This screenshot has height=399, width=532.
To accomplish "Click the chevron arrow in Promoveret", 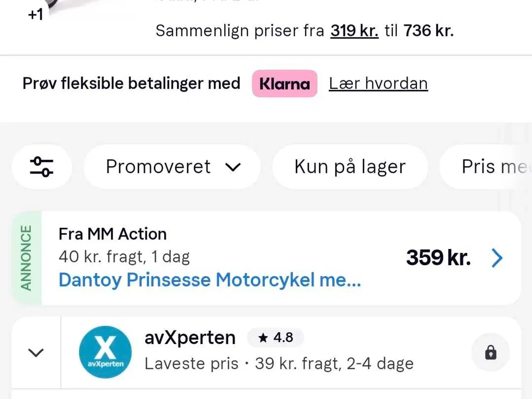I will [233, 167].
